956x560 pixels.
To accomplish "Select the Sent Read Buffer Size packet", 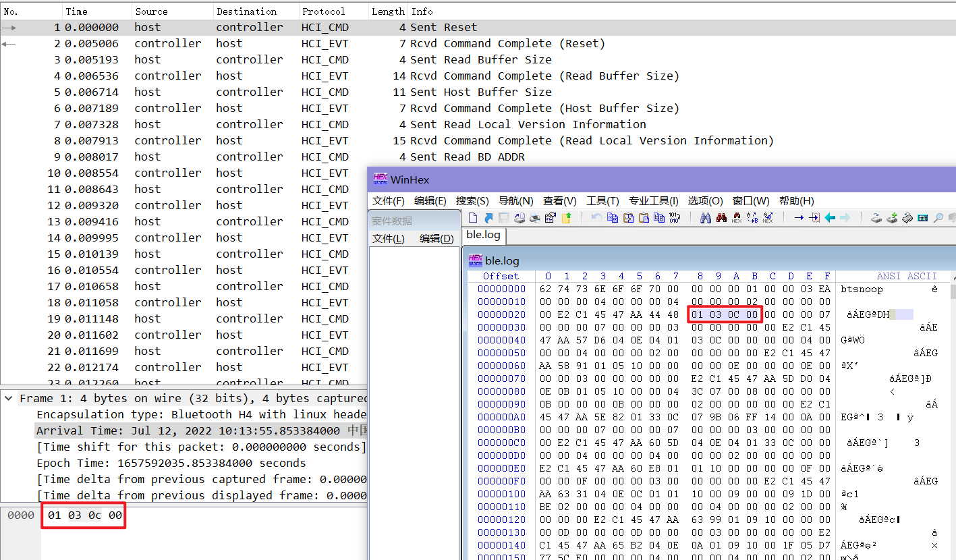I will click(x=478, y=59).
